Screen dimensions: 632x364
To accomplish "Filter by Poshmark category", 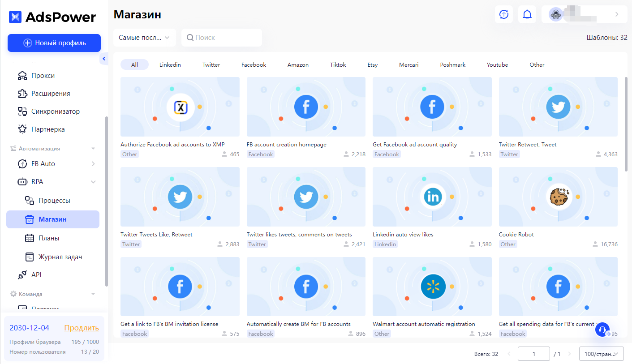I will (x=453, y=65).
